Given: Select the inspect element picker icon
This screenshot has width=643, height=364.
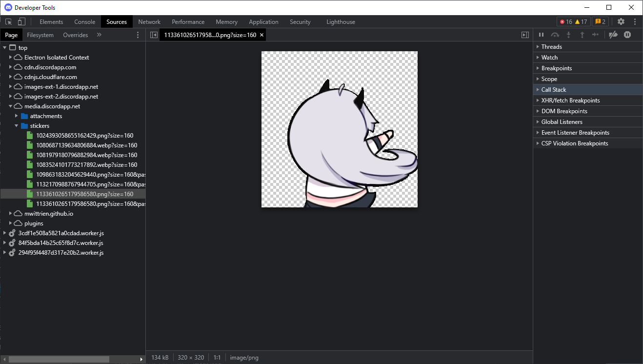Looking at the screenshot, I should (x=9, y=22).
